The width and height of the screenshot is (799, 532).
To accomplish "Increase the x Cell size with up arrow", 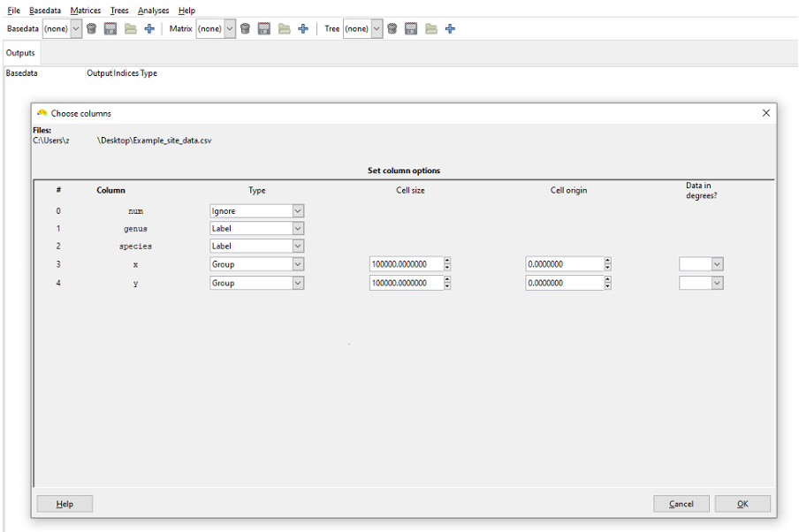I will [x=447, y=261].
